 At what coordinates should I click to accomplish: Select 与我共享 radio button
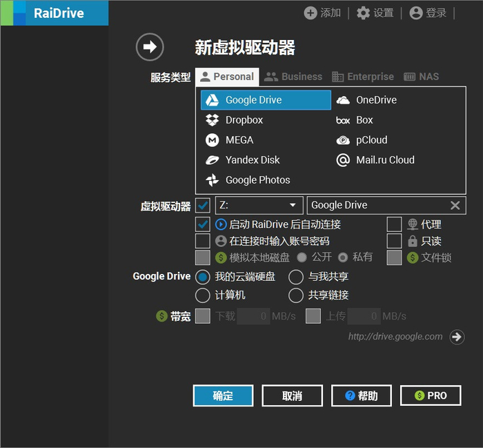tap(296, 277)
